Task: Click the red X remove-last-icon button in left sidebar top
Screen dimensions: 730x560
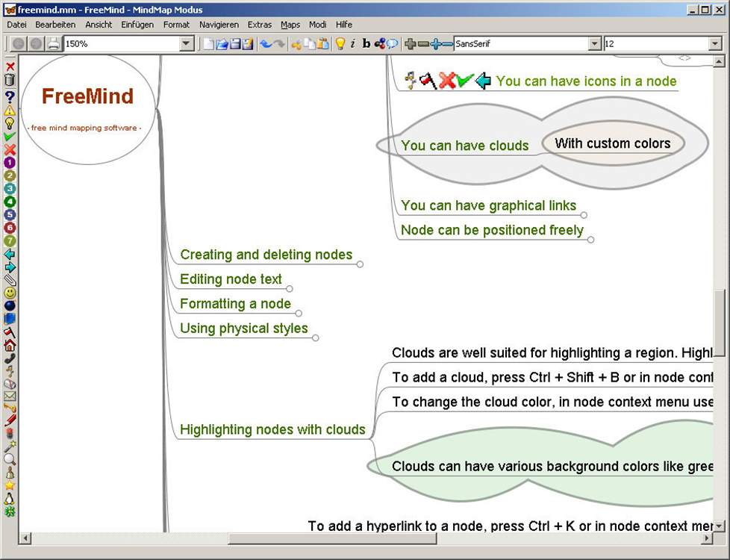Action: [x=10, y=66]
